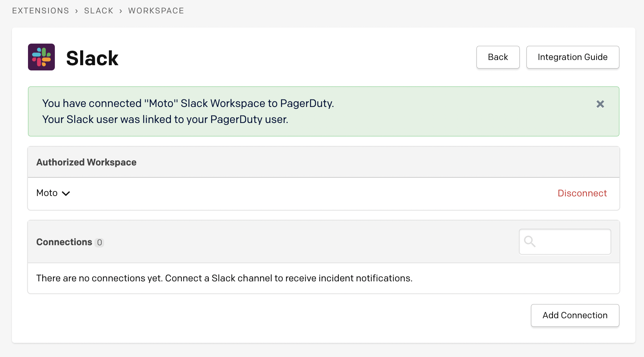Click the chevron next to Moto workspace
This screenshot has height=357, width=644.
(x=66, y=194)
